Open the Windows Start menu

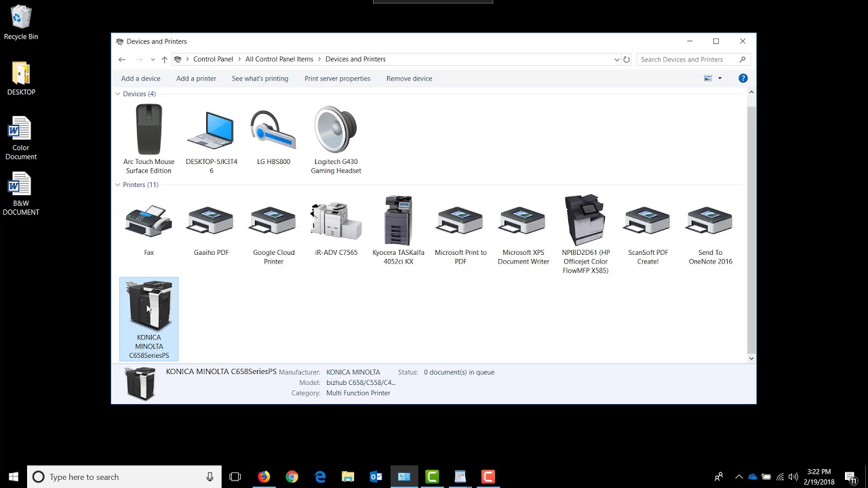tap(13, 477)
